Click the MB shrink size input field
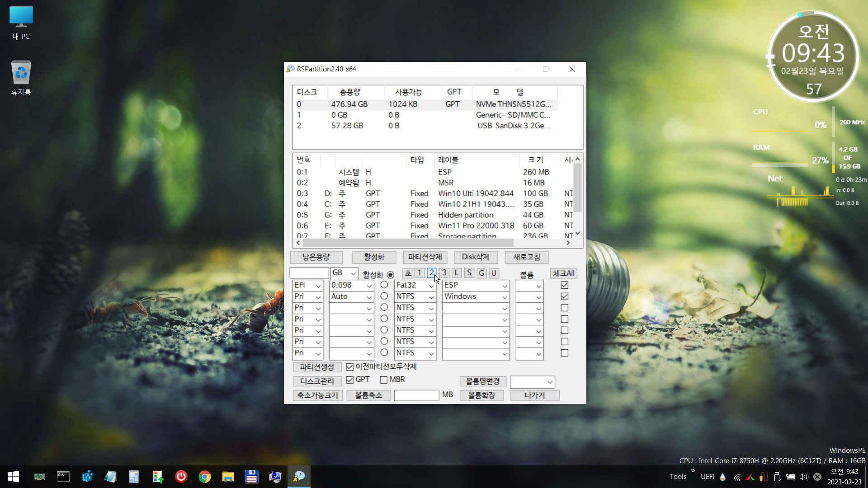The width and height of the screenshot is (868, 488). [x=416, y=395]
